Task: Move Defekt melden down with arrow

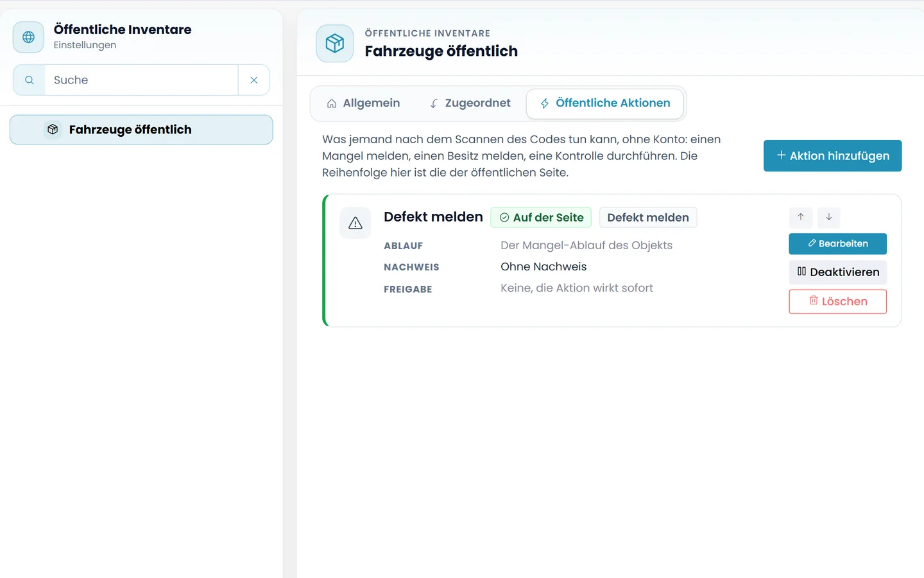Action: pyautogui.click(x=829, y=217)
